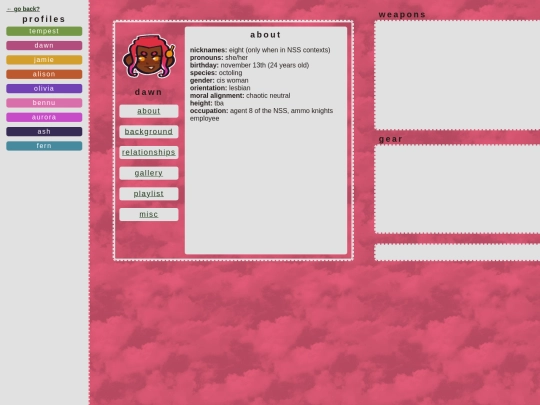
Task: Open the bennu profile
Action: (44, 103)
